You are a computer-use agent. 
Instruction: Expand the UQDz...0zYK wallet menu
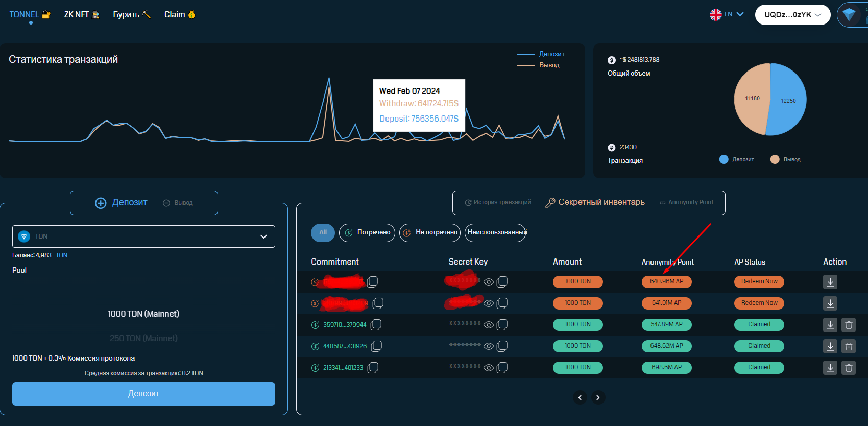[792, 15]
